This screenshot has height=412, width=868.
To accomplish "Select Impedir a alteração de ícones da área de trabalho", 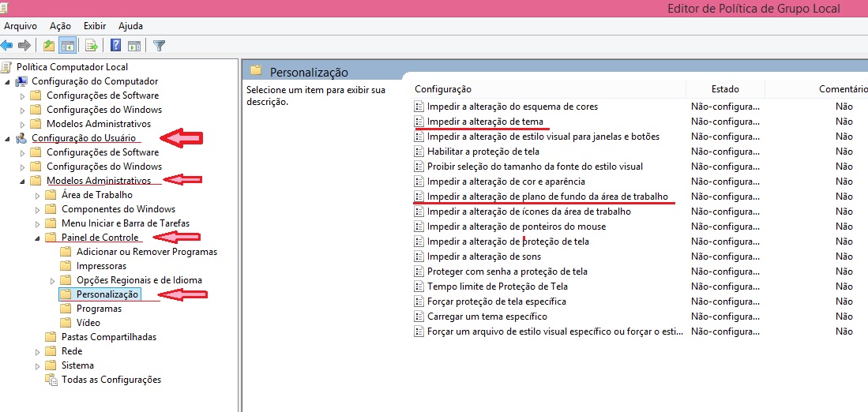I will click(529, 212).
